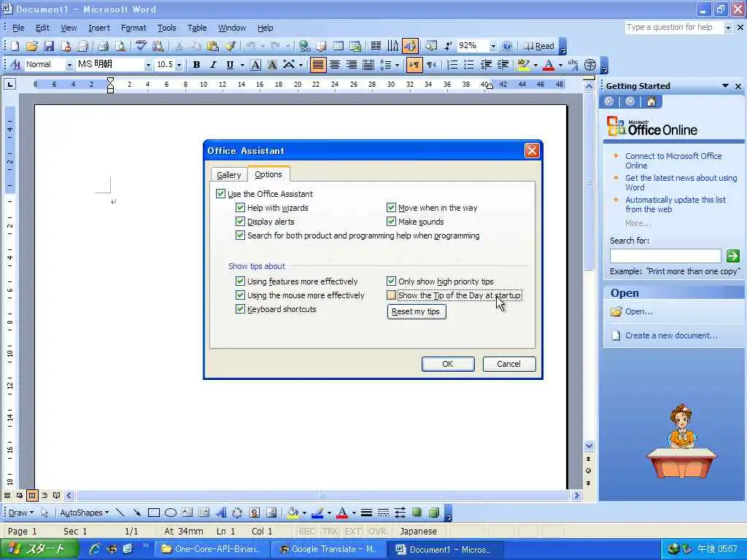Click the Line Color brush in Drawing toolbar
Viewport: 747px width, 560px height.
[x=317, y=513]
